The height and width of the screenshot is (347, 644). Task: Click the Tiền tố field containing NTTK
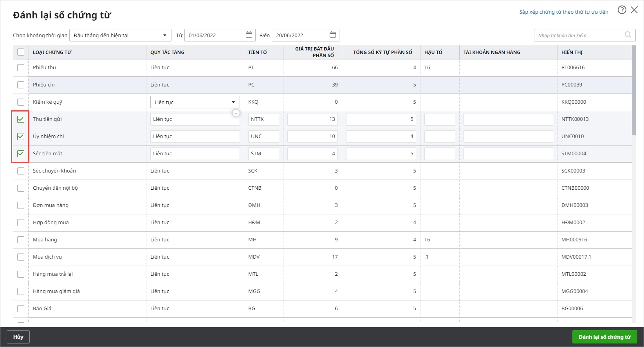tap(263, 119)
